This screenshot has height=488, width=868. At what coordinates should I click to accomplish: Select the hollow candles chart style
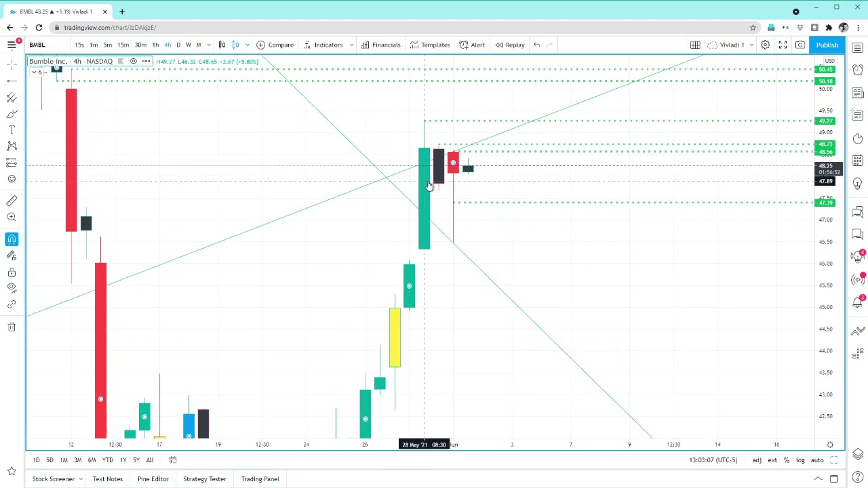click(x=235, y=45)
